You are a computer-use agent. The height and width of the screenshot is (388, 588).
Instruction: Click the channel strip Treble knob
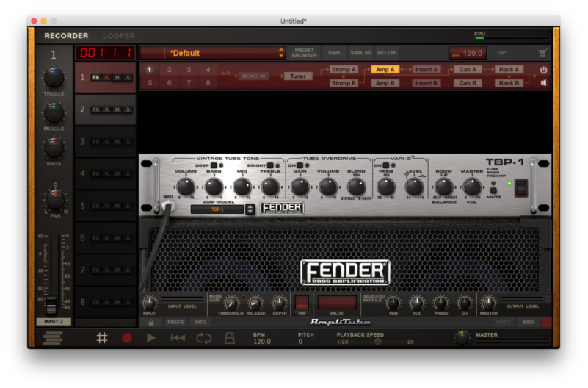54,77
